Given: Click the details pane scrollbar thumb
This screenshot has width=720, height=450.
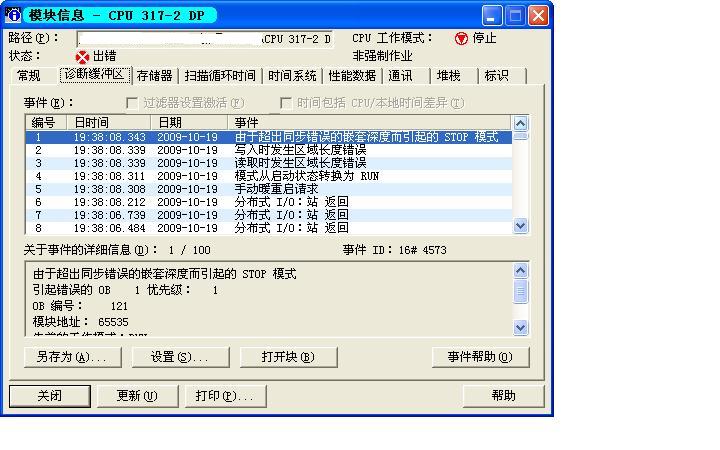Looking at the screenshot, I should click(520, 291).
